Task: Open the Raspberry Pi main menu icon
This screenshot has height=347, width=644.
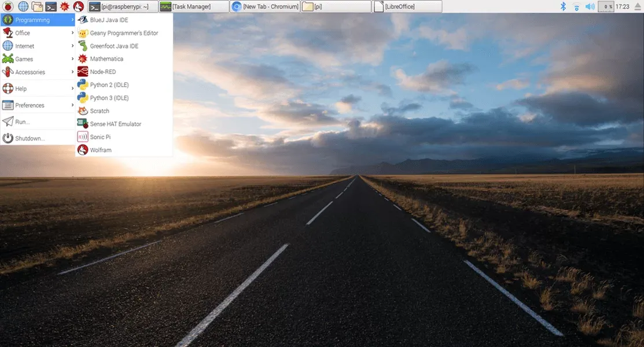Action: (x=8, y=6)
